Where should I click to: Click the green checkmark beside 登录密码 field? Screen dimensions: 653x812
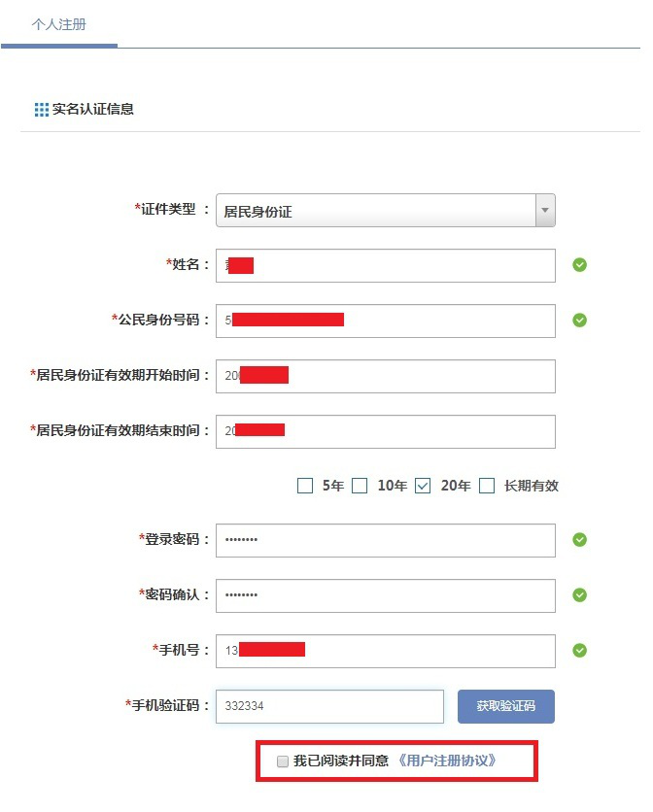(579, 540)
